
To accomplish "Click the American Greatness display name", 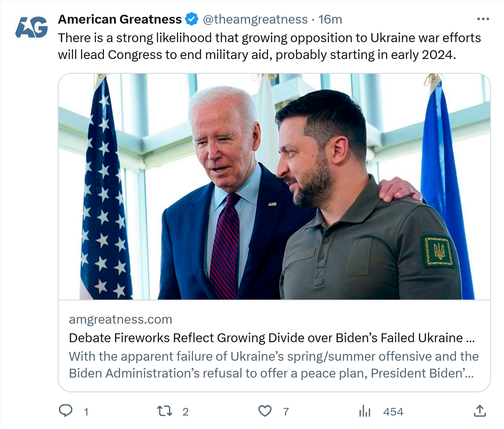I will 120,19.
